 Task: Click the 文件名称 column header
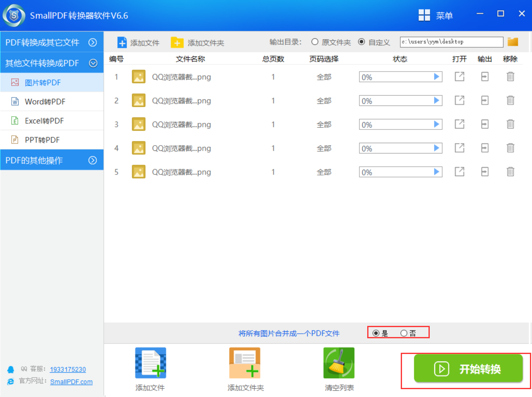190,59
